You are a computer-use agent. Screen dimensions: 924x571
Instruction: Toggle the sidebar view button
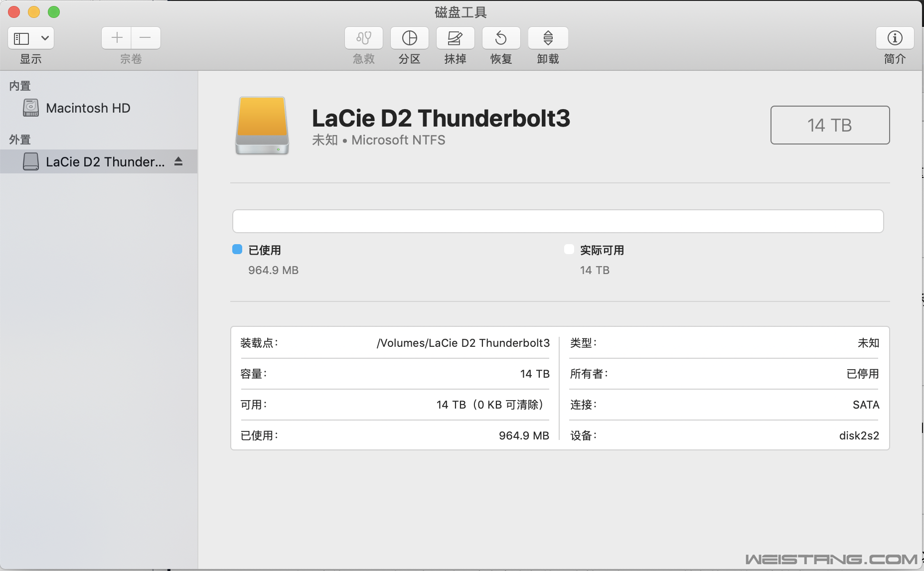(x=21, y=38)
